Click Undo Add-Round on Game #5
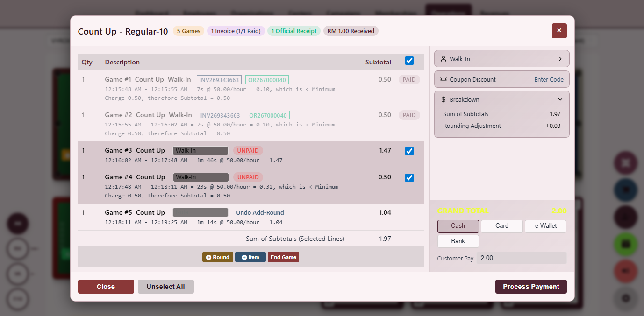644x316 pixels. (x=260, y=212)
